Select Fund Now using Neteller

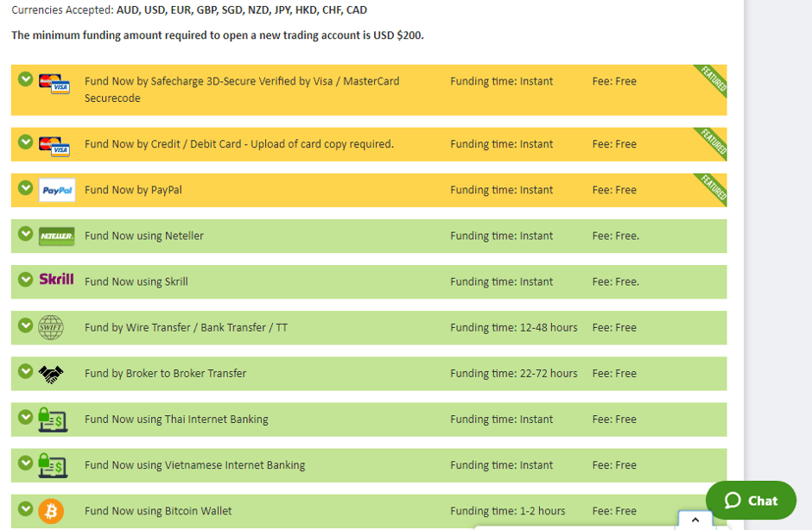click(x=144, y=236)
